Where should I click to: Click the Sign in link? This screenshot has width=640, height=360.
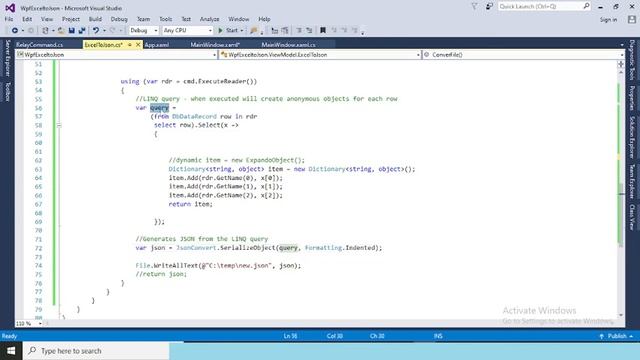(608, 20)
